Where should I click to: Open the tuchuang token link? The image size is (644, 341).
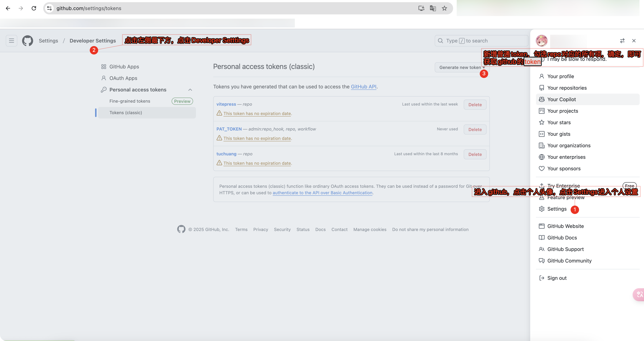226,154
